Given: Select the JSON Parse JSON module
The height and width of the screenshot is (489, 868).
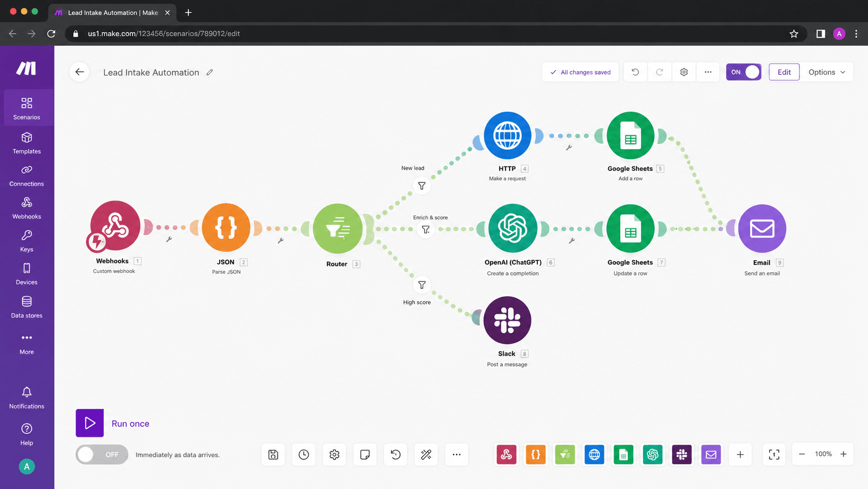Looking at the screenshot, I should 226,228.
